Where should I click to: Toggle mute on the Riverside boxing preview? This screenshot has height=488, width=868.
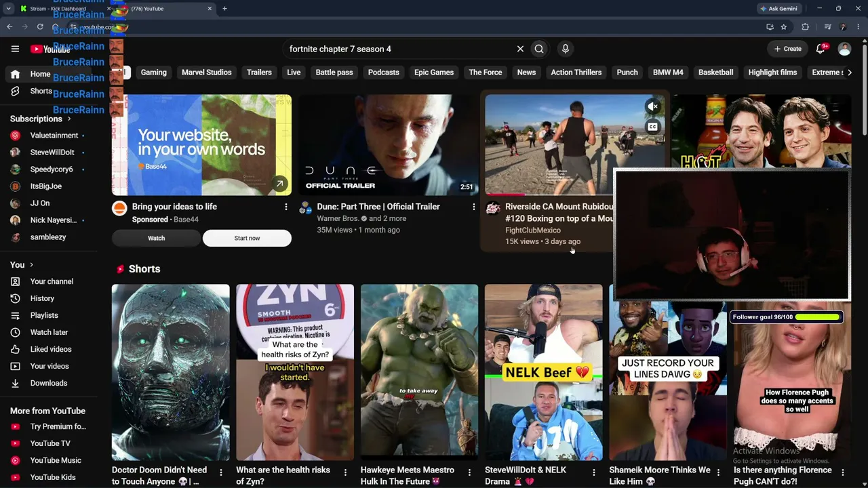tap(652, 106)
